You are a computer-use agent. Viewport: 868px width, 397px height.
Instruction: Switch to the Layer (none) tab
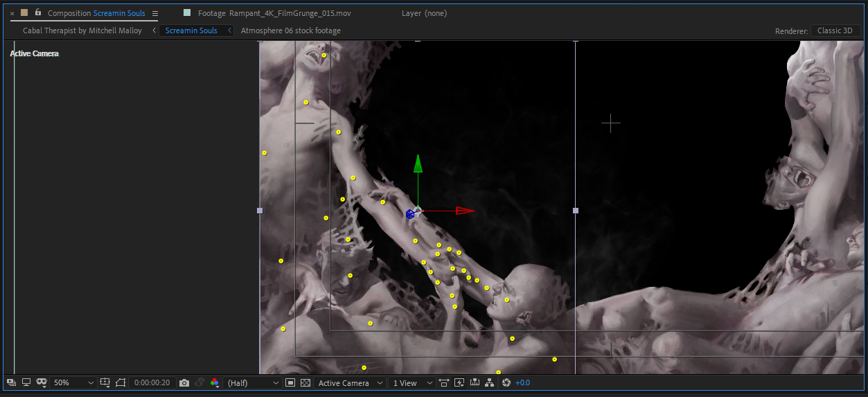[425, 13]
